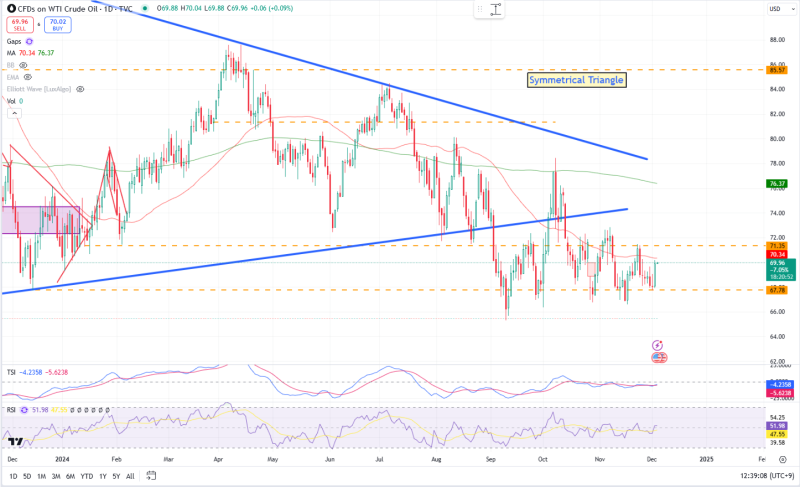Toggle Elliott Wave LuxAlgo visibility eye
Image resolution: width=800 pixels, height=487 pixels.
[x=77, y=88]
